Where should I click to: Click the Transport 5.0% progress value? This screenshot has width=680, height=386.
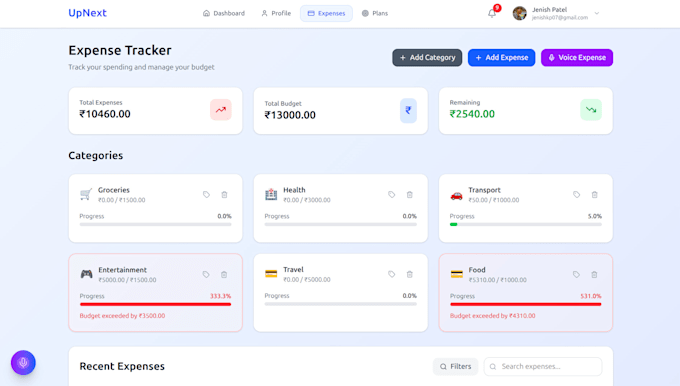(595, 216)
